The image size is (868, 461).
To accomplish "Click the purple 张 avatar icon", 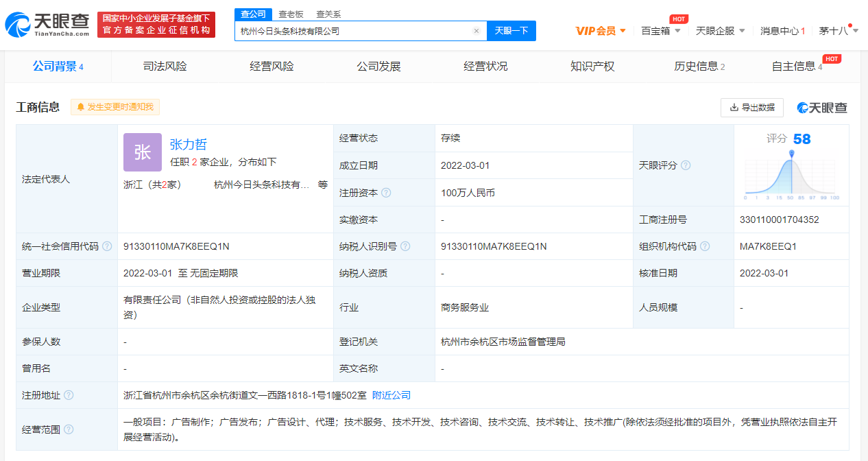I will [x=143, y=152].
